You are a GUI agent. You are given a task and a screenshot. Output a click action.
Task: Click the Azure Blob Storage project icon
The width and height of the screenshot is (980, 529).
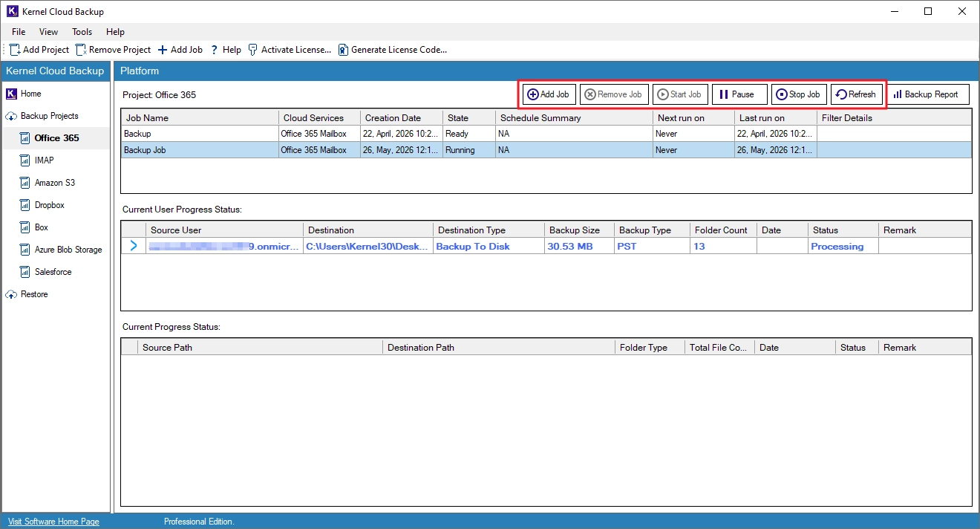pos(25,250)
